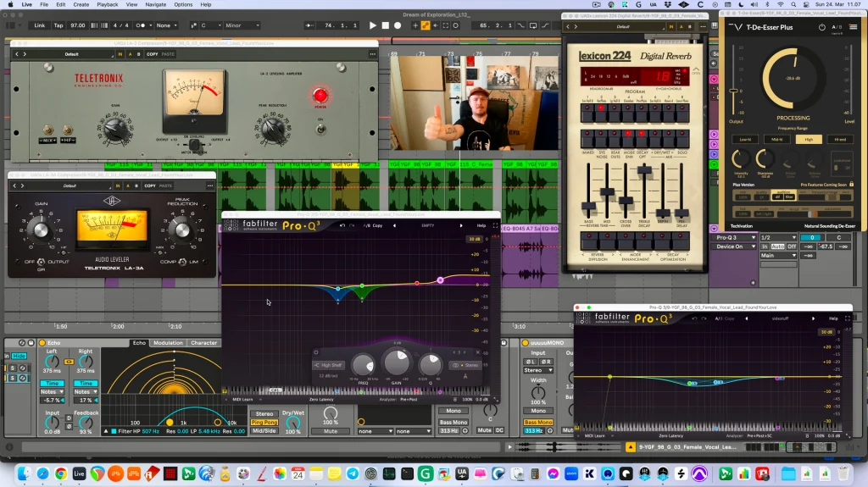Click the clip name 9-YGF_98_G_03_Female_Vocal_Lea...

tap(687, 446)
